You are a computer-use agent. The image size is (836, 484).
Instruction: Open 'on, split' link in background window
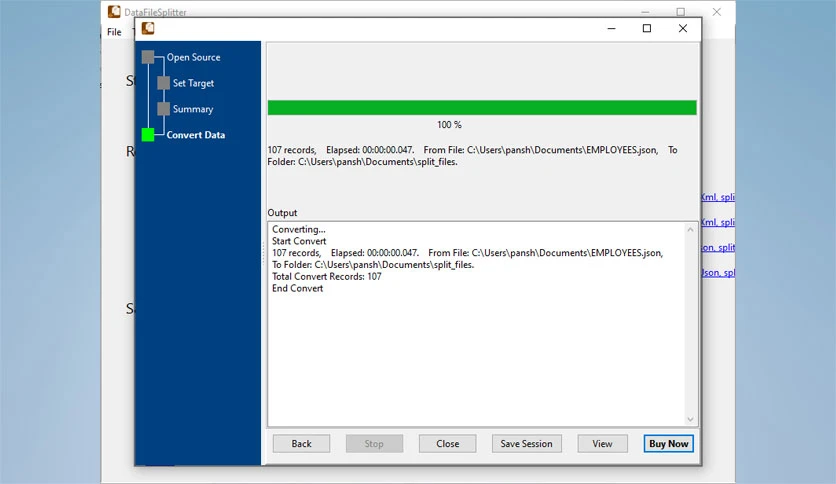(718, 247)
